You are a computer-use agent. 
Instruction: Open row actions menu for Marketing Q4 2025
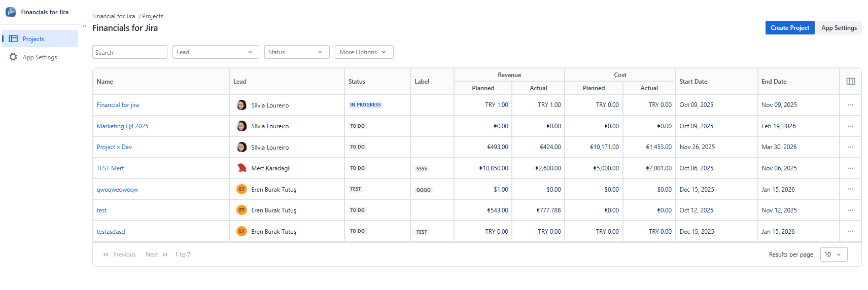coord(851,126)
